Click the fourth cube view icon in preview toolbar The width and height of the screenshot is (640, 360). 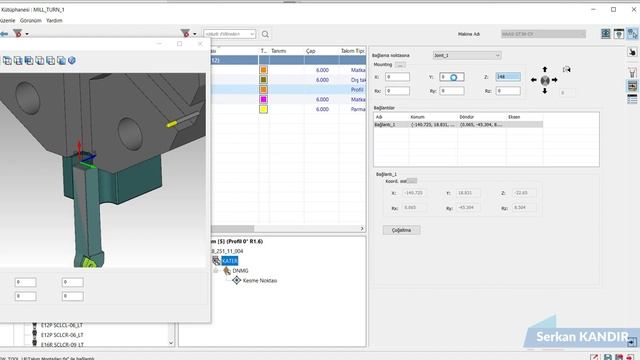[40, 60]
